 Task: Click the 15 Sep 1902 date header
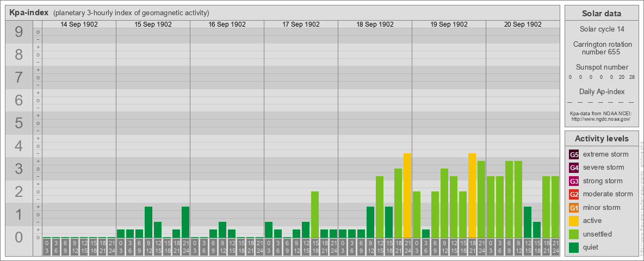tap(153, 24)
